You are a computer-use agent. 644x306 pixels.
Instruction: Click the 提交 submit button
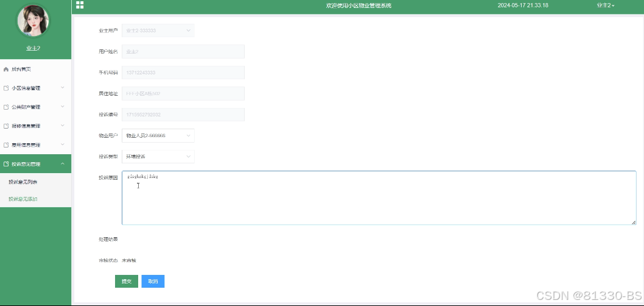127,282
